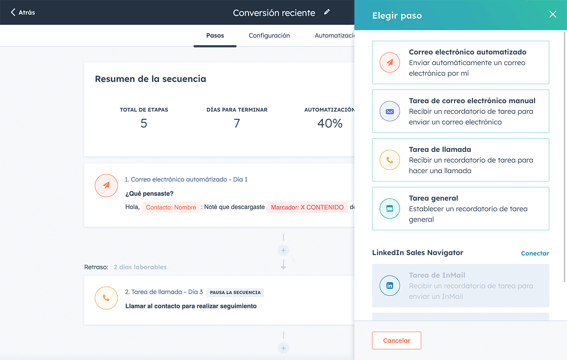
Task: Click paper plane icon of step 1
Action: (x=106, y=185)
